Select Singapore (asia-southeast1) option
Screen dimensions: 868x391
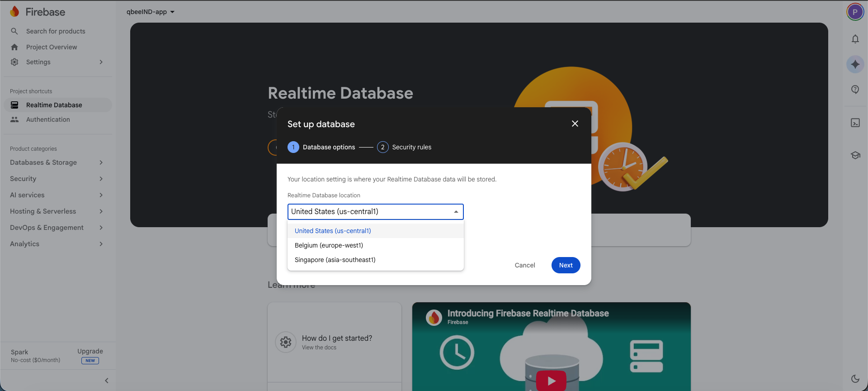(376, 260)
